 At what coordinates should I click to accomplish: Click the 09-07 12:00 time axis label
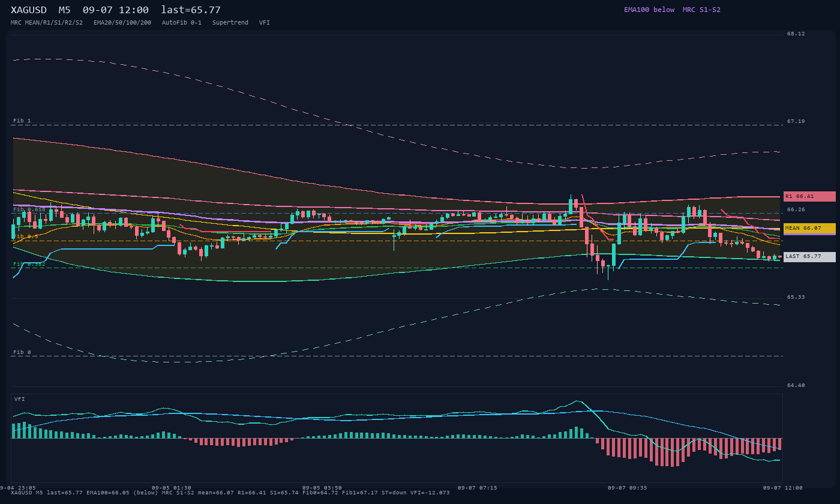point(783,488)
